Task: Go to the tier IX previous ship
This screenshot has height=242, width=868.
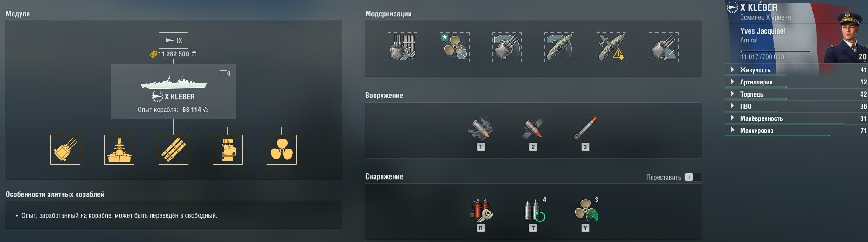Action: pos(174,41)
